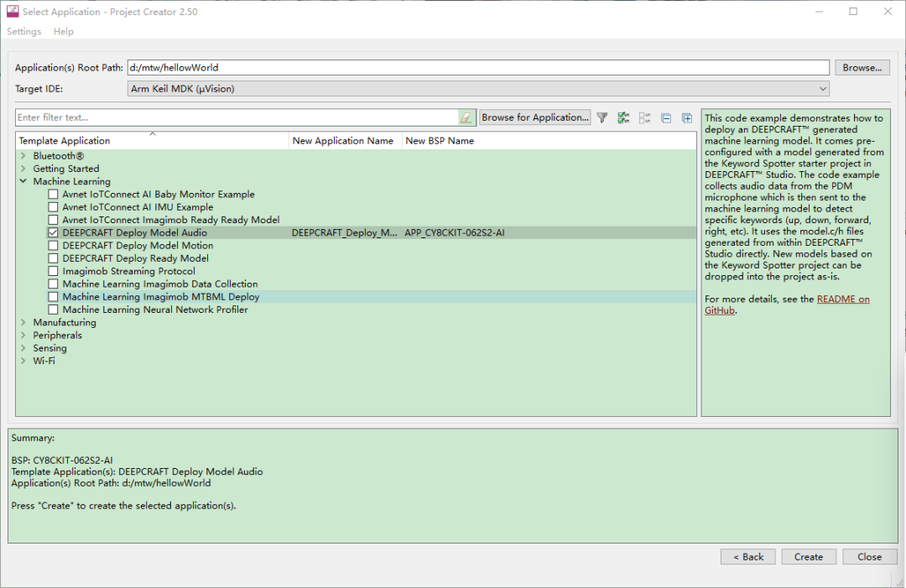The image size is (906, 588).
Task: Click the Browse for Application... button
Action: (535, 117)
